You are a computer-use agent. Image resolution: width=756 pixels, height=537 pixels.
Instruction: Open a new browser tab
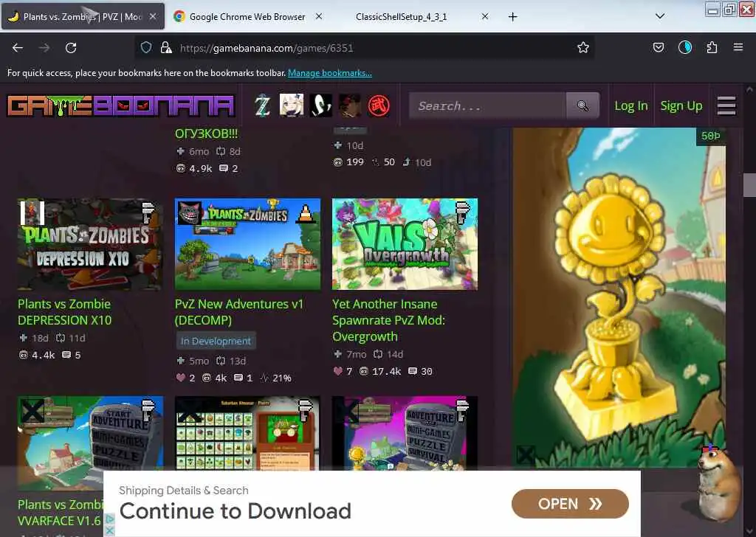tap(512, 17)
